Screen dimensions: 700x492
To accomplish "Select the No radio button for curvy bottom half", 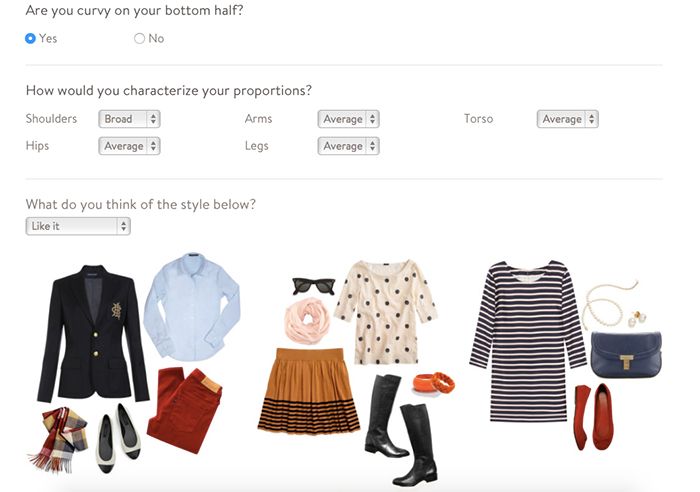I will tap(139, 38).
